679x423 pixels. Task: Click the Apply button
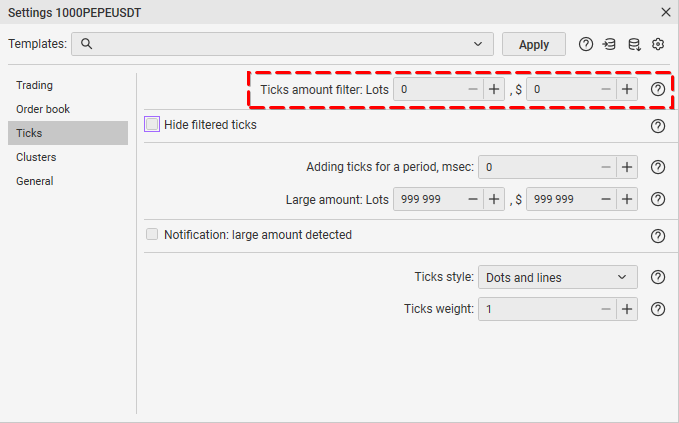point(534,44)
